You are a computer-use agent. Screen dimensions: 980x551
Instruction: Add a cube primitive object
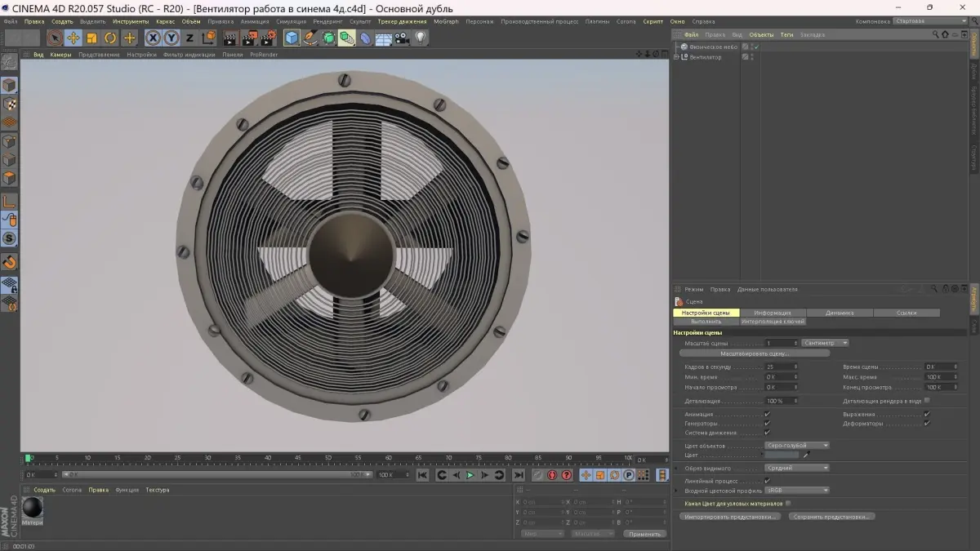pos(292,38)
